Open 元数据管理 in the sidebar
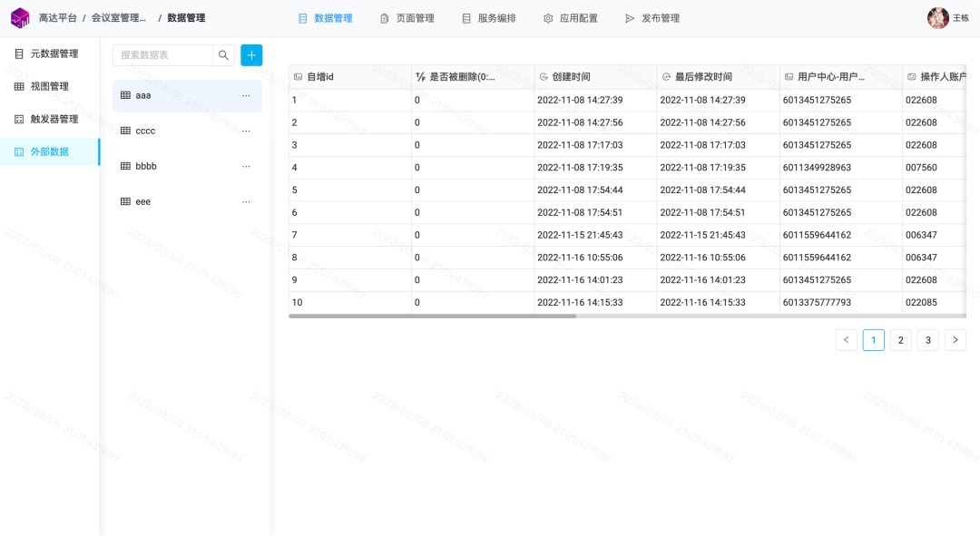Viewport: 980px width, 536px height. pyautogui.click(x=50, y=54)
